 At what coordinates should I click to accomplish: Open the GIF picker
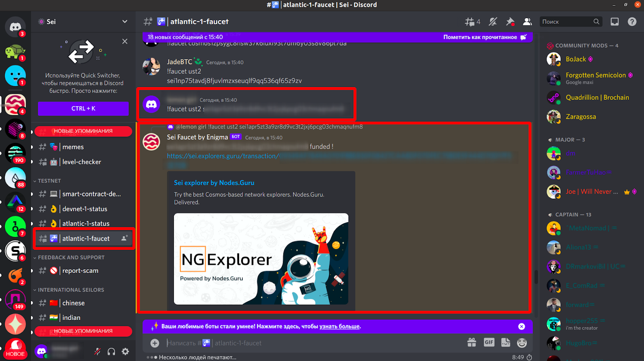click(x=489, y=342)
